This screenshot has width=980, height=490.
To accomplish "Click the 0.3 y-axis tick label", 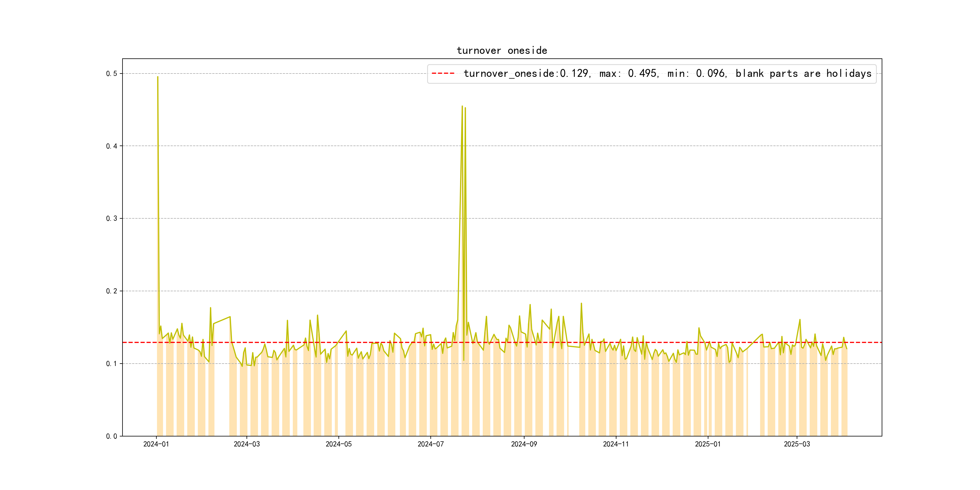I will coord(112,218).
